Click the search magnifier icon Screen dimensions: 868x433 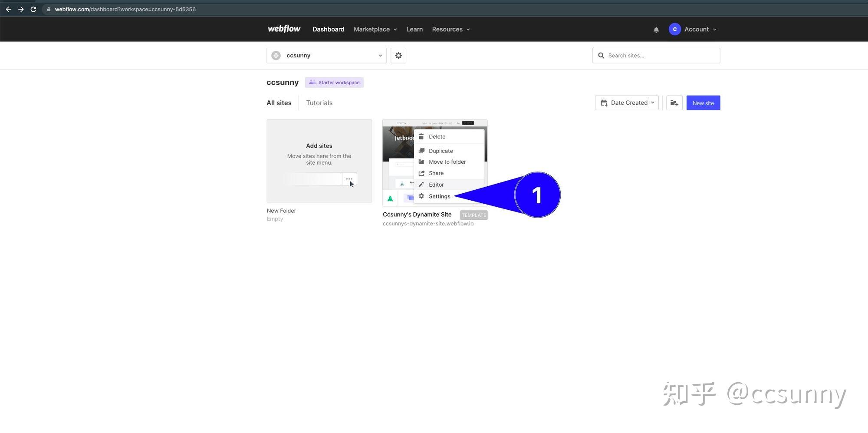(x=601, y=56)
